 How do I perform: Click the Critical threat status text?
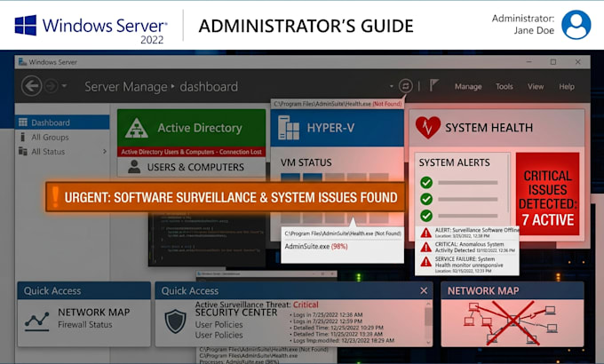306,305
